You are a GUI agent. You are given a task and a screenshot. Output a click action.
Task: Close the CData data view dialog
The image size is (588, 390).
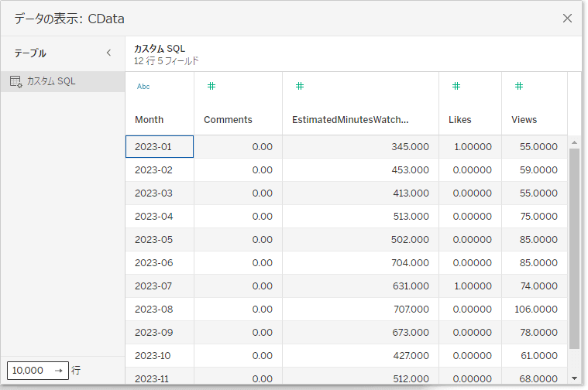point(567,19)
